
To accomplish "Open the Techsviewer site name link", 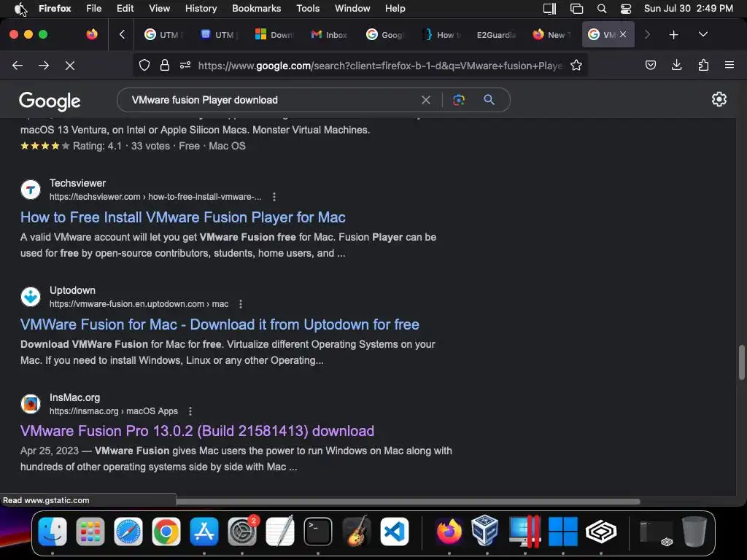I will tap(77, 183).
